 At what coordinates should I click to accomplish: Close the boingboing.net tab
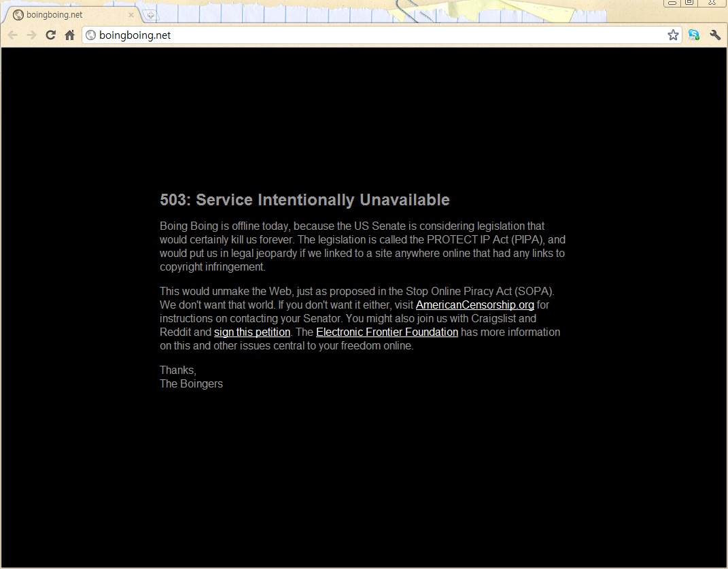pyautogui.click(x=131, y=15)
